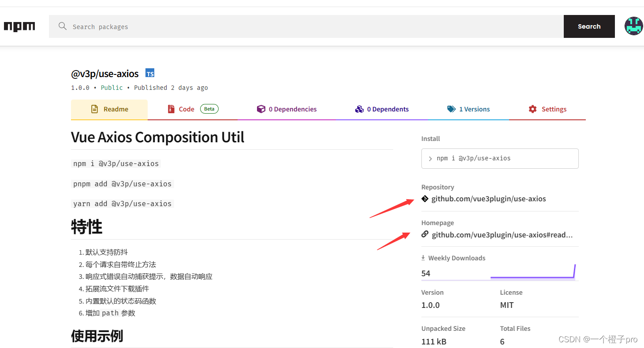The width and height of the screenshot is (644, 348).
Task: Click the Version value 1.0.0 in sidebar
Action: pyautogui.click(x=431, y=305)
